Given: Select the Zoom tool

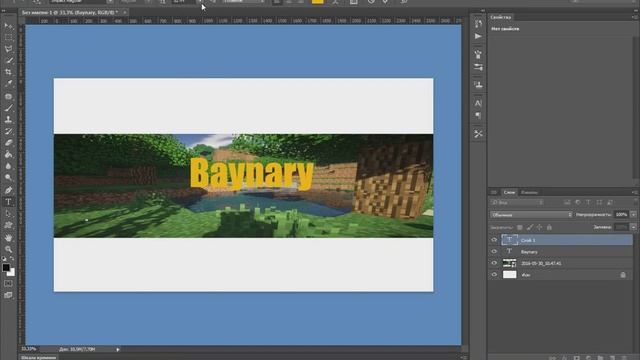Looking at the screenshot, I should pyautogui.click(x=8, y=249).
